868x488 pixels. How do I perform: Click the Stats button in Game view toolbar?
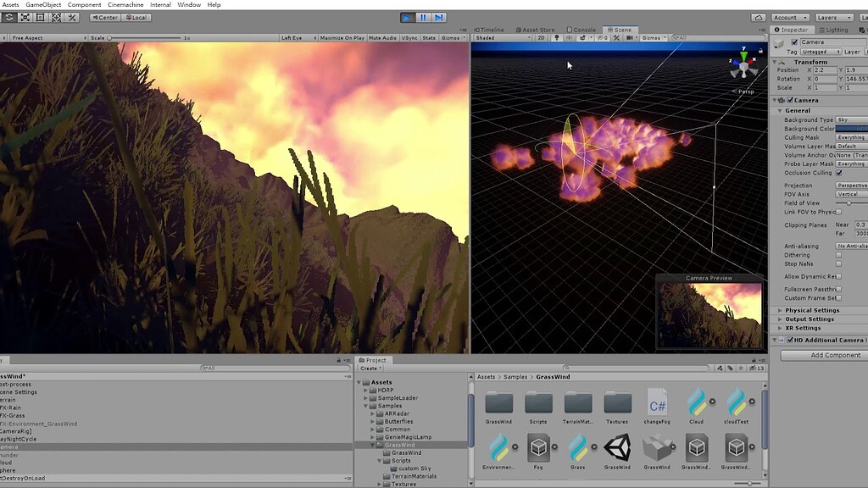[x=429, y=37]
